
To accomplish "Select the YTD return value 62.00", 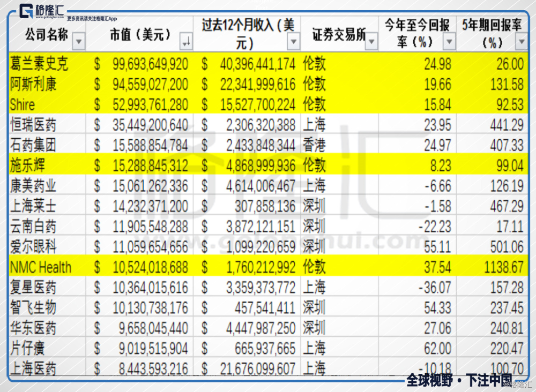I will pyautogui.click(x=437, y=348).
